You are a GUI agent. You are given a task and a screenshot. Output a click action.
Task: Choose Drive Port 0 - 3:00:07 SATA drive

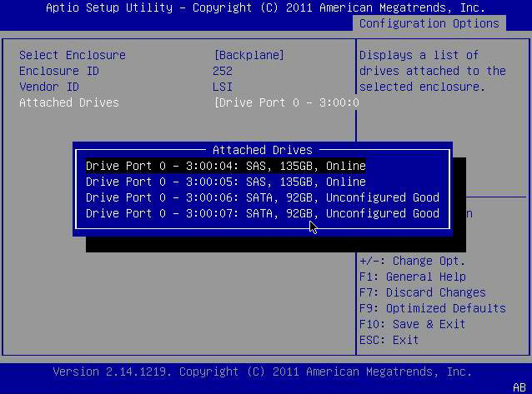tap(263, 213)
